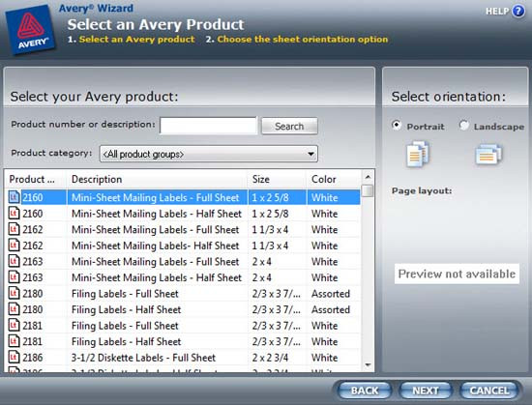Click icon of 2160 Full Sheet row
532x405 pixels.
click(x=14, y=197)
